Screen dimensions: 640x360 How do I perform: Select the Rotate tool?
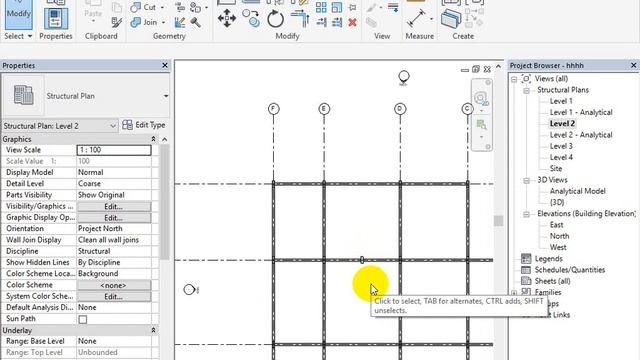(x=276, y=19)
